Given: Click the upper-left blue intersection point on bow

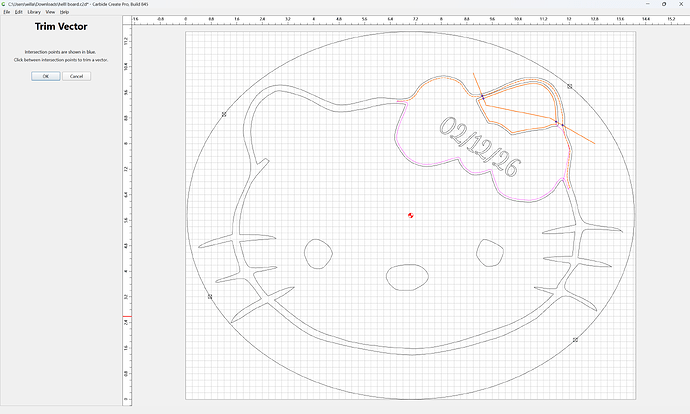Looking at the screenshot, I should tap(482, 96).
